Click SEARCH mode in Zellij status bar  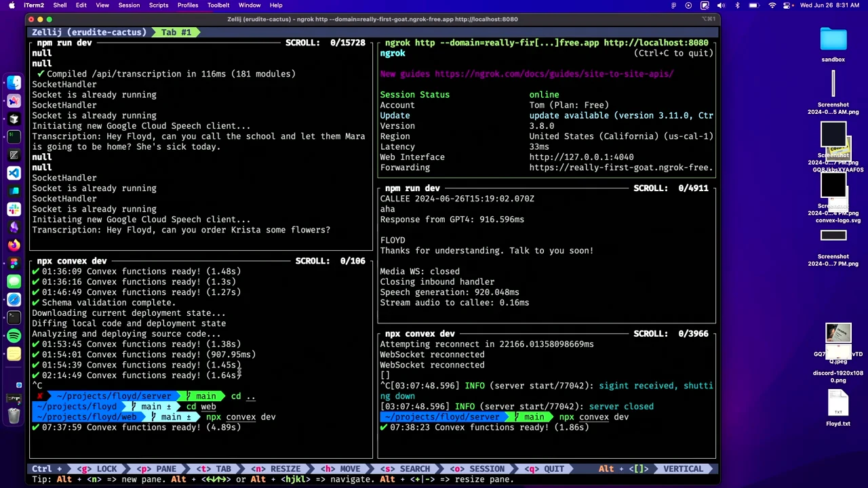(406, 469)
